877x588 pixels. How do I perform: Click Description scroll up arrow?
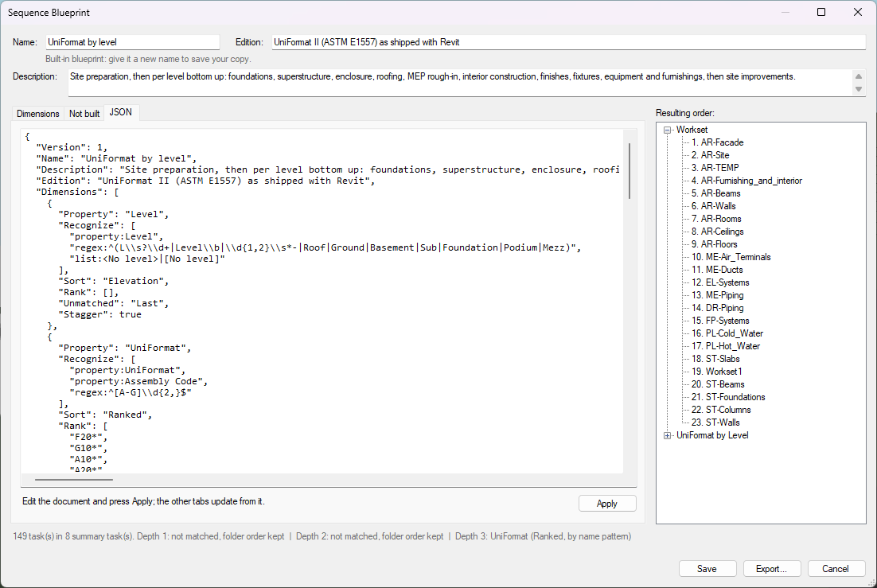click(x=859, y=76)
